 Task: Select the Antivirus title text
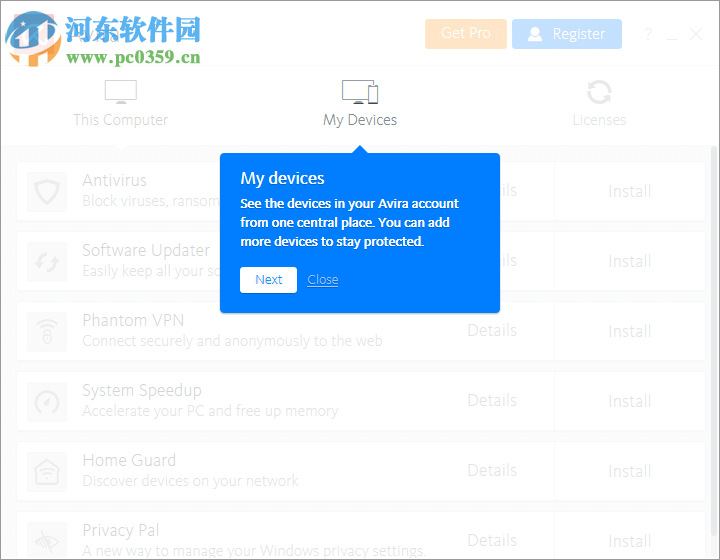coord(115,180)
